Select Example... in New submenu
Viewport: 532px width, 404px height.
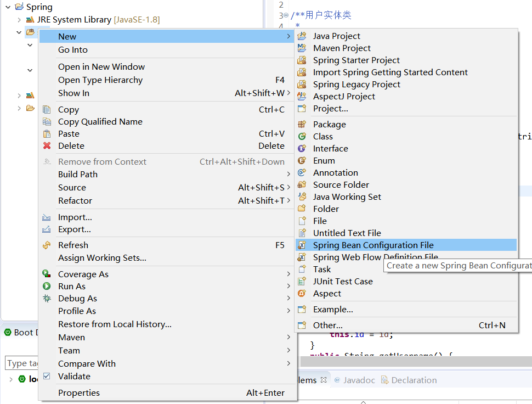pyautogui.click(x=406, y=310)
